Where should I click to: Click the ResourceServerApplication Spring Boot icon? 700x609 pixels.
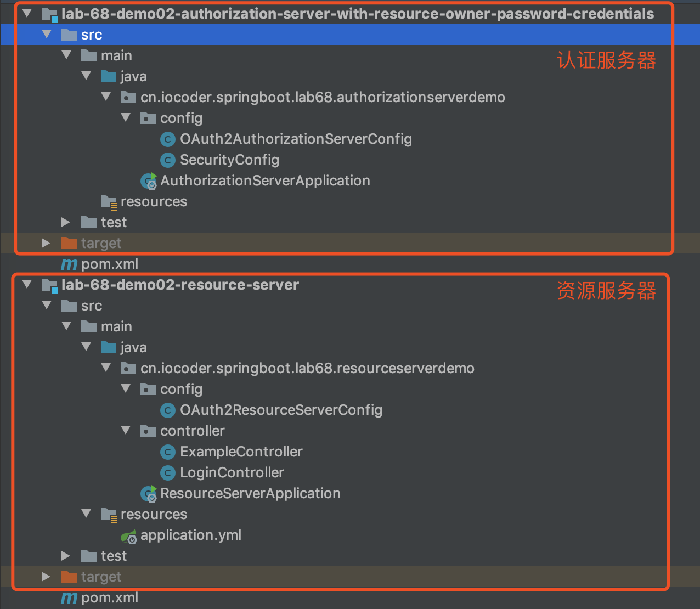point(148,494)
